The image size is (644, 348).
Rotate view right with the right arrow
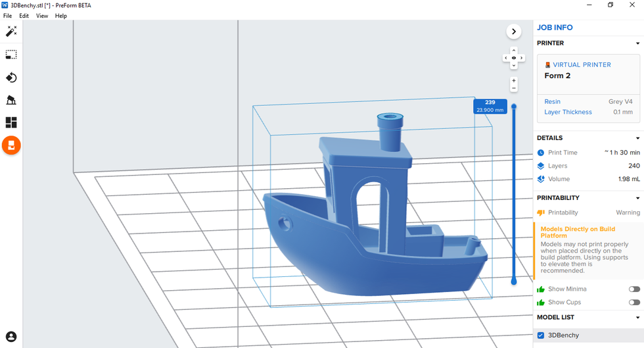[x=522, y=58]
